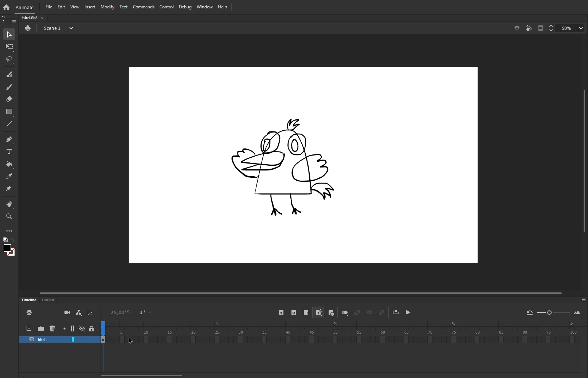This screenshot has height=378, width=588.
Task: Click the Show Parenting View icon
Action: (x=79, y=312)
